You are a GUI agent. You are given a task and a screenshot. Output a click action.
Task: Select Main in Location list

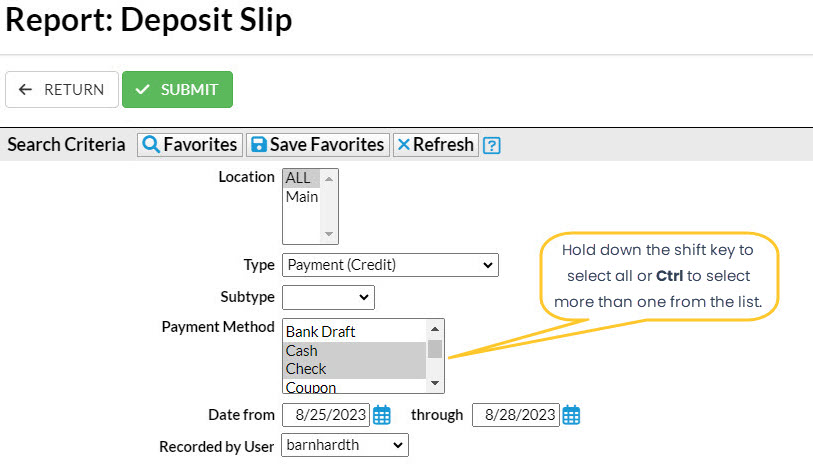302,197
